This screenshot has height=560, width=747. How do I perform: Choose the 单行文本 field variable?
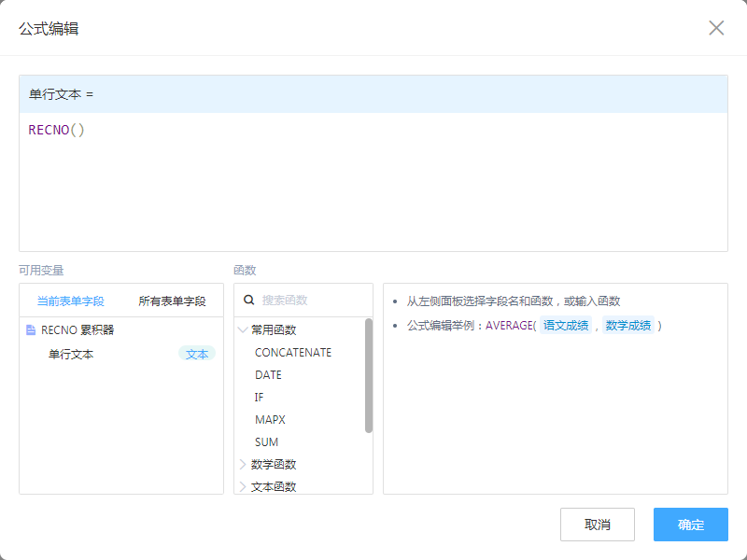pyautogui.click(x=71, y=355)
